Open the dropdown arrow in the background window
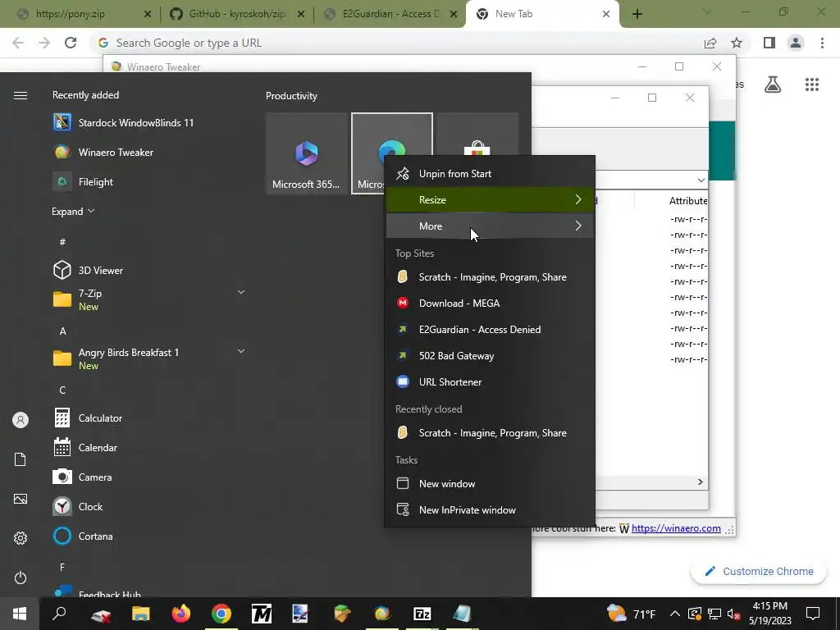The height and width of the screenshot is (630, 840). (701, 180)
